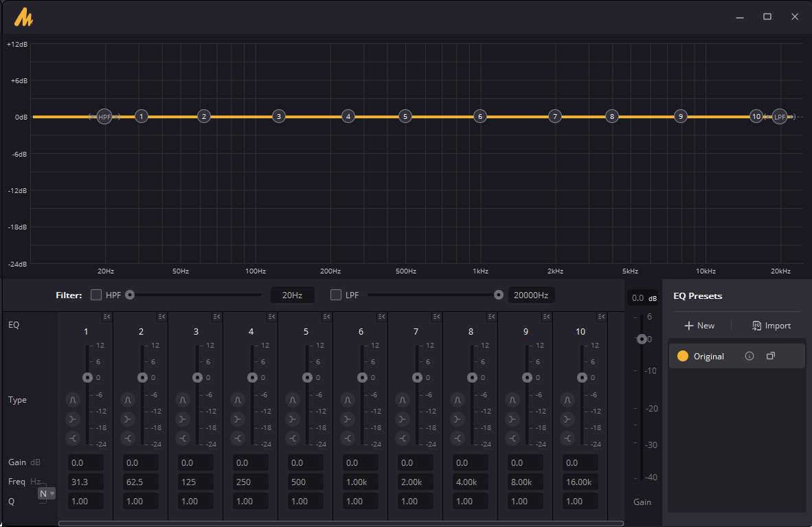Click the master Gain slider handle

642,339
